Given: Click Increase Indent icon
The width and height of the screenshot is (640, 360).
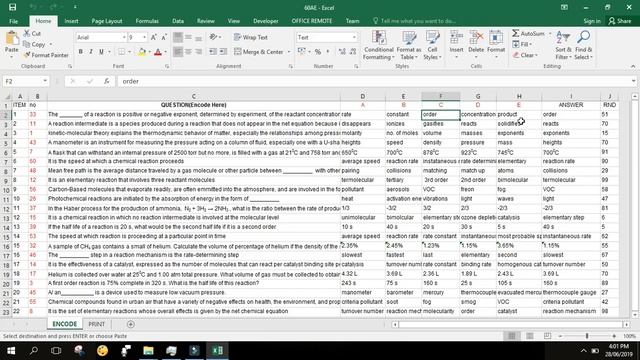Looking at the screenshot, I should click(223, 52).
